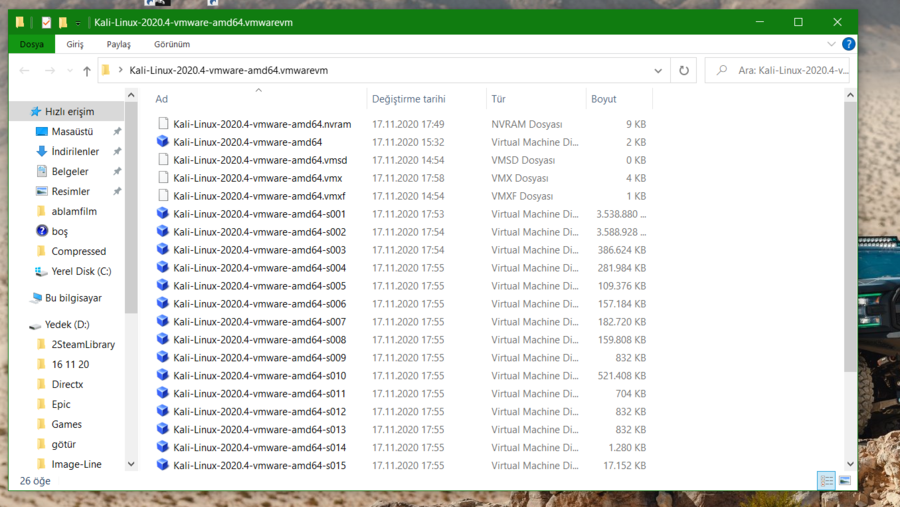This screenshot has width=900, height=507.
Task: Select the amd64-s005 disk file icon
Action: click(163, 285)
